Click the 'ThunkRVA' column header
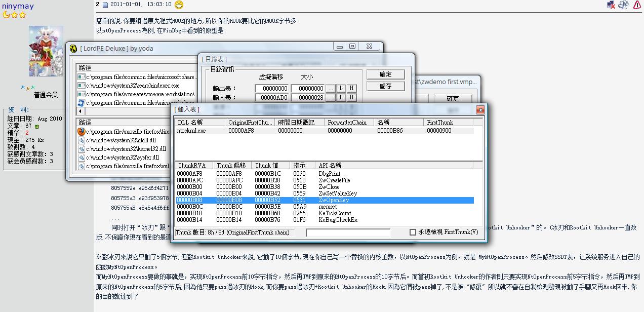The height and width of the screenshot is (312, 644). [195, 165]
